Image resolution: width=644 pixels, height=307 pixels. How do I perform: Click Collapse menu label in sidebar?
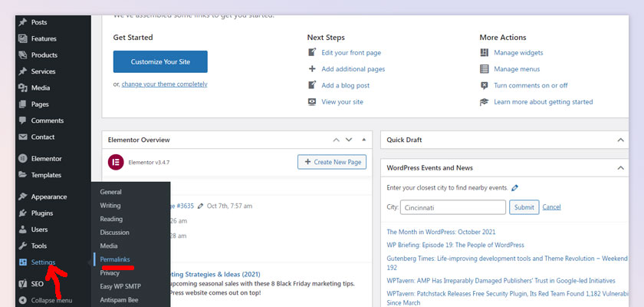tap(52, 300)
